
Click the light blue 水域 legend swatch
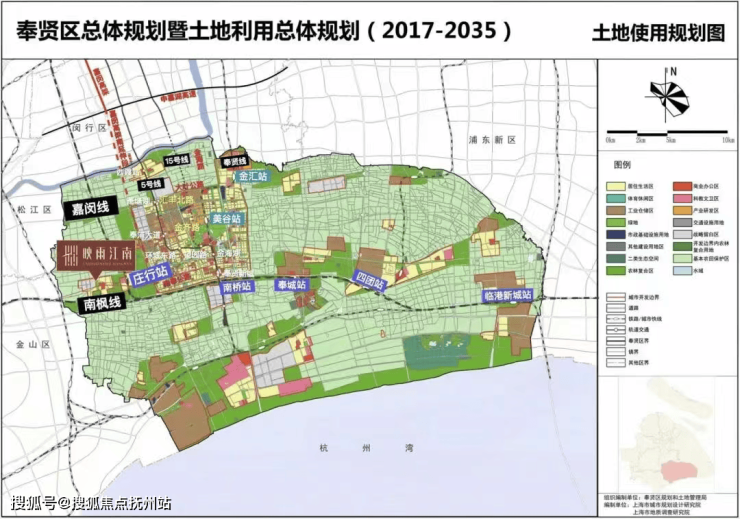click(x=683, y=270)
